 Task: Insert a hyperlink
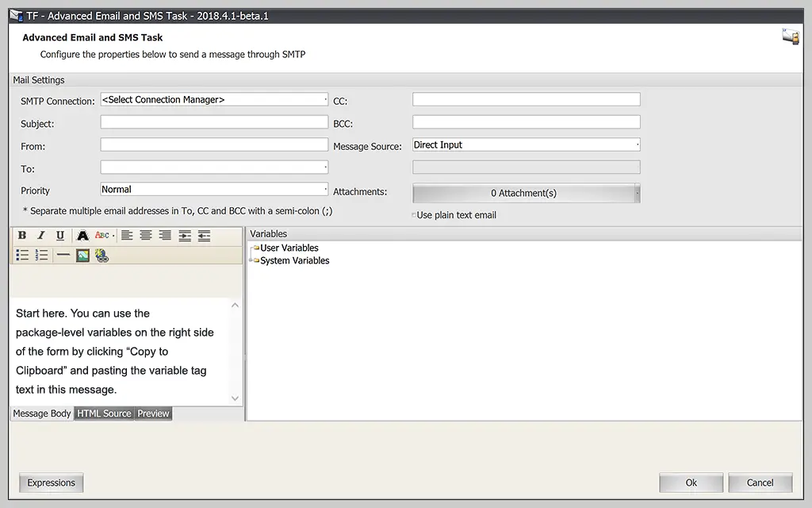click(101, 255)
